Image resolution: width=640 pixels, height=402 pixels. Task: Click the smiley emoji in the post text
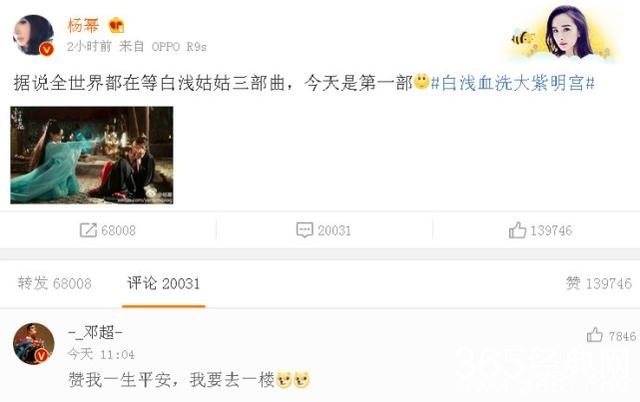422,81
